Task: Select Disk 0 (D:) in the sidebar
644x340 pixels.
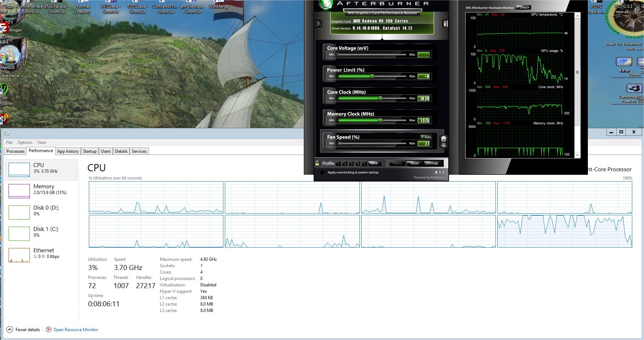Action: pos(41,212)
